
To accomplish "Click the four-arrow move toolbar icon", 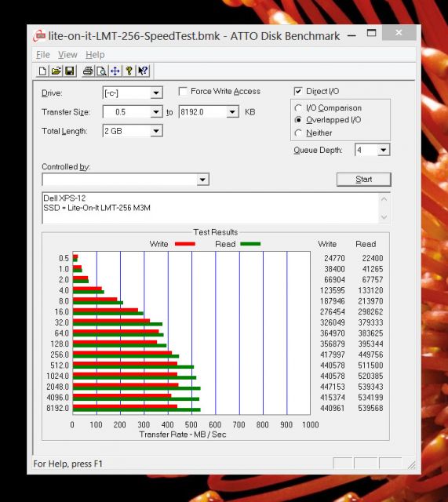I will (115, 71).
